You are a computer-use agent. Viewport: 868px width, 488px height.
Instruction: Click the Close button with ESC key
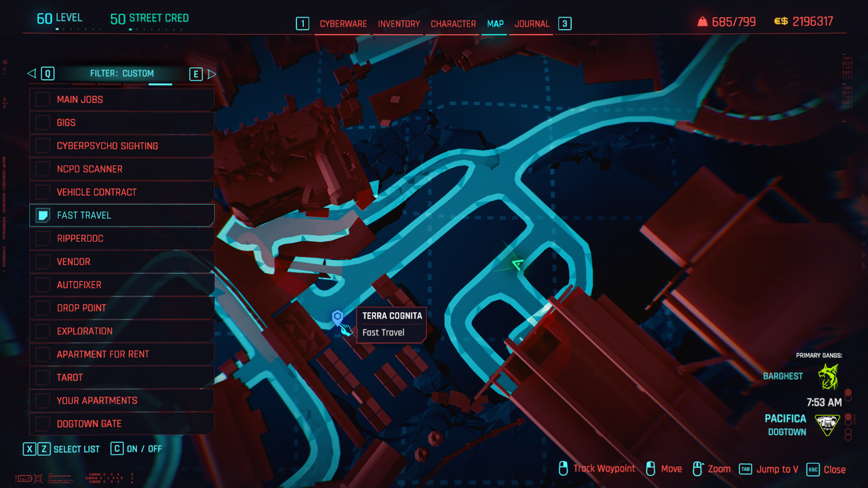tap(827, 469)
